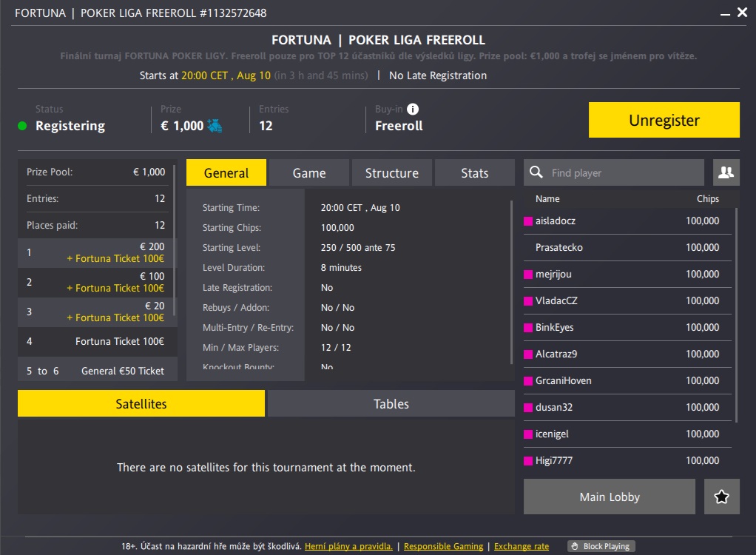Viewport: 756px width, 555px height.
Task: Select player Alcatraz9 in list
Action: tap(628, 354)
